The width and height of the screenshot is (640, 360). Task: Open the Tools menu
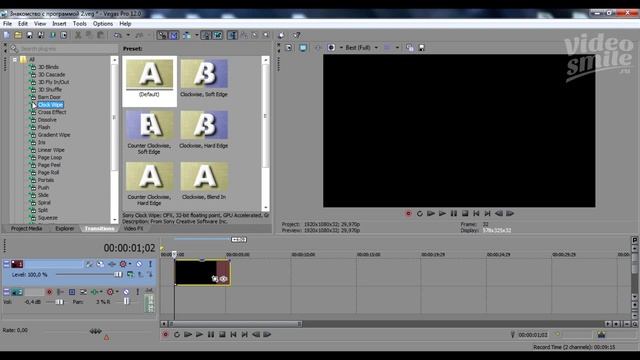[x=80, y=24]
